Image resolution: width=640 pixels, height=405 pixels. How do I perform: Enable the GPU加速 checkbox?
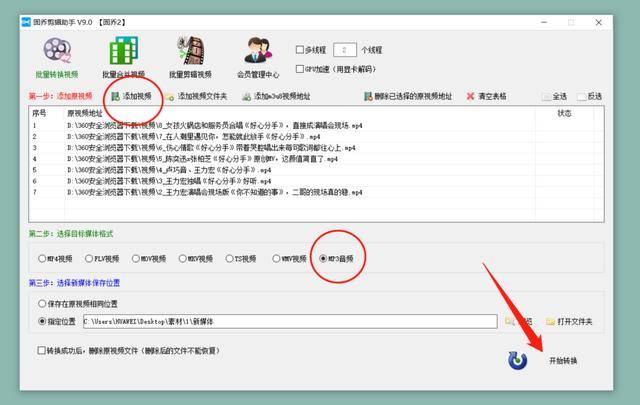point(301,66)
